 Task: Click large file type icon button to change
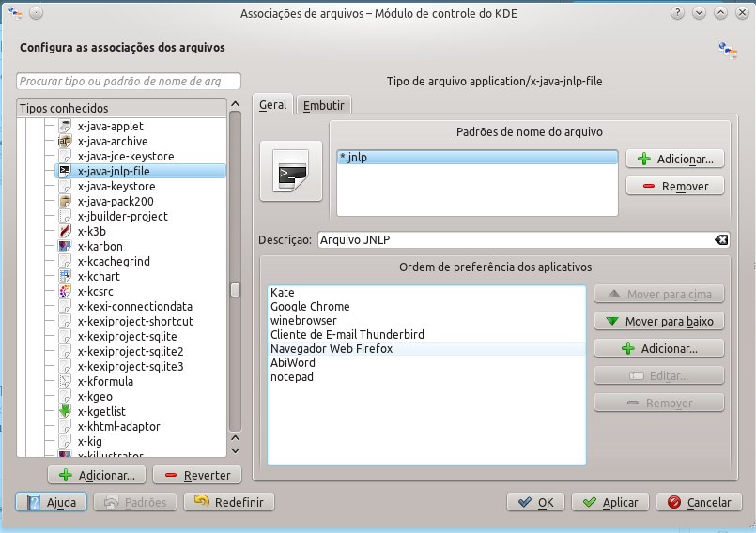291,171
